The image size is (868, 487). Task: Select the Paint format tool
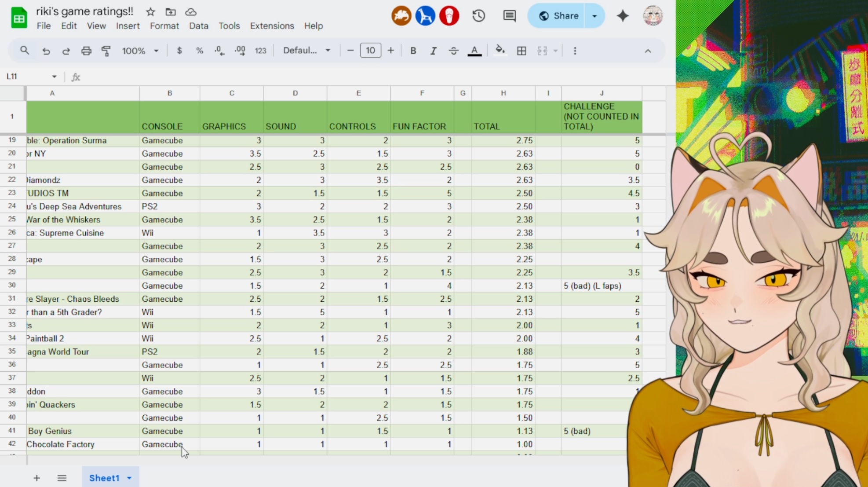click(106, 51)
